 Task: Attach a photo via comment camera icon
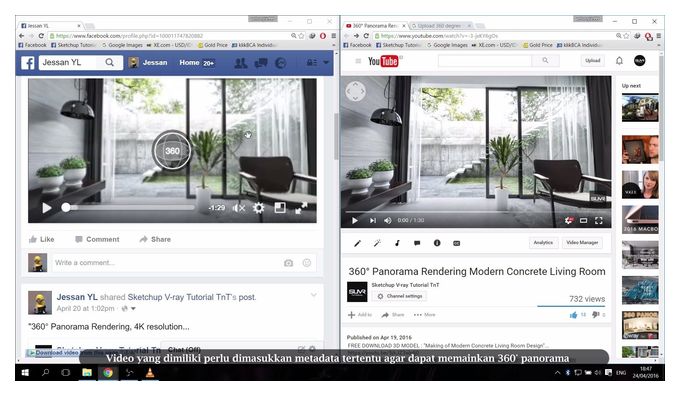288,263
